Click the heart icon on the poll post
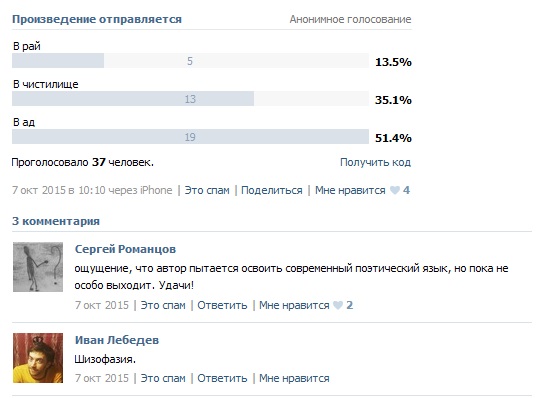This screenshot has width=543, height=398. pyautogui.click(x=395, y=190)
